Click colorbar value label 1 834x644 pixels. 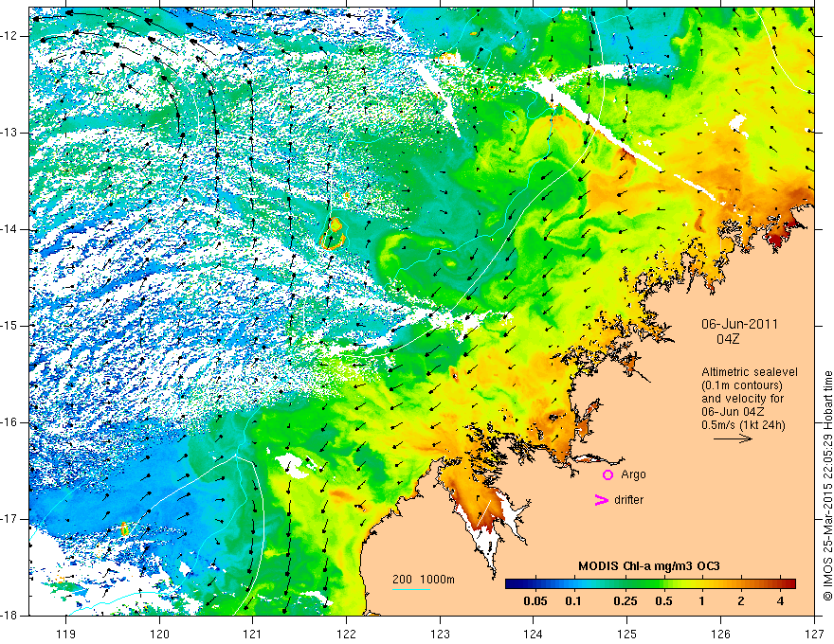(x=702, y=601)
